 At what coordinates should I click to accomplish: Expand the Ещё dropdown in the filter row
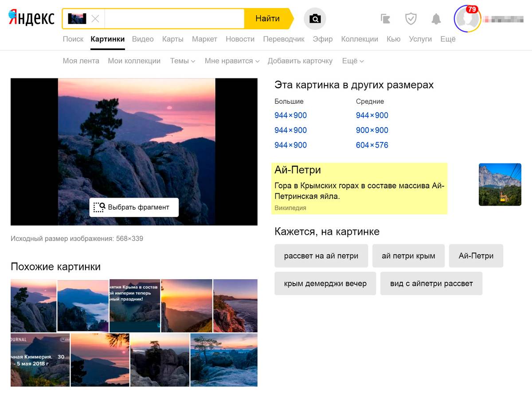(x=352, y=61)
